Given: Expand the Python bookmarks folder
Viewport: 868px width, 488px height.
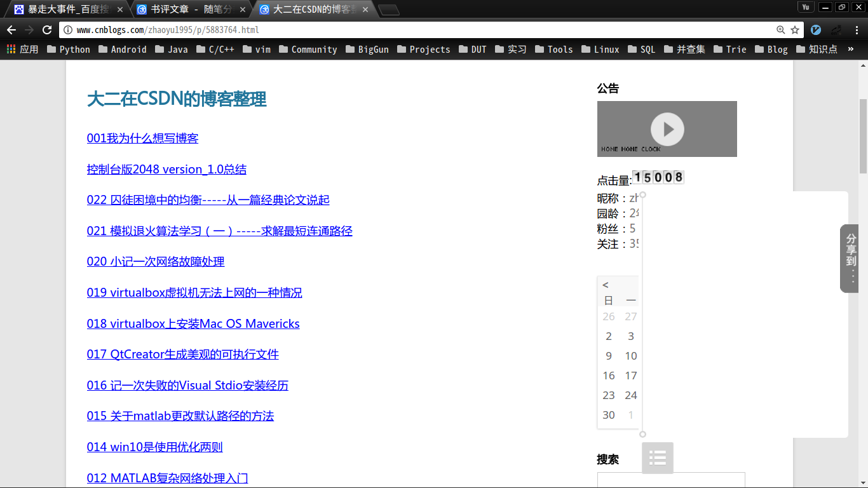Looking at the screenshot, I should click(x=68, y=49).
